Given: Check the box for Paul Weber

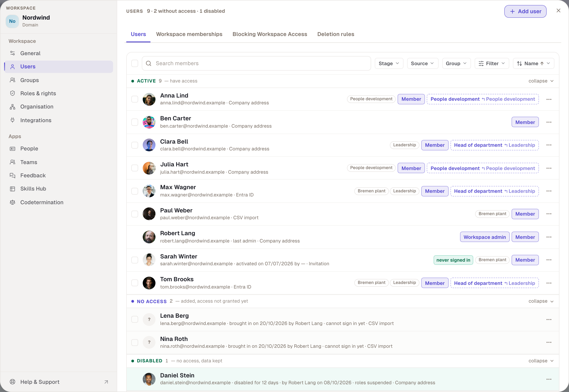Looking at the screenshot, I should 135,214.
